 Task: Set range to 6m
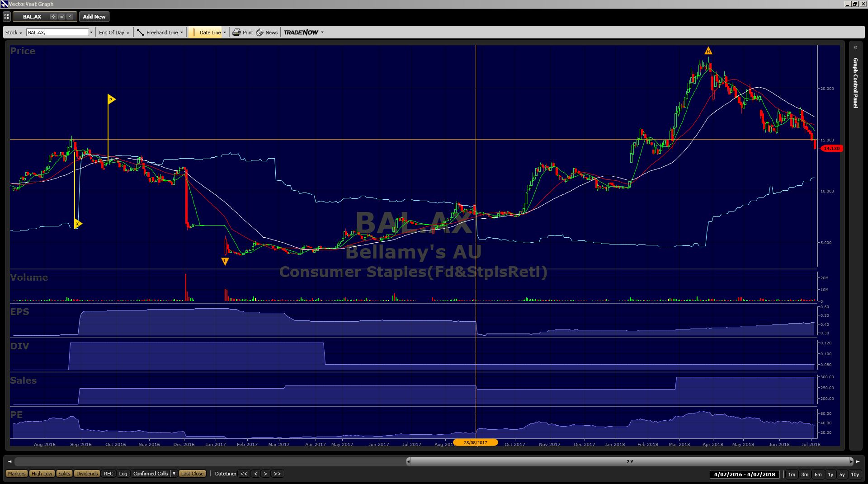pos(818,475)
